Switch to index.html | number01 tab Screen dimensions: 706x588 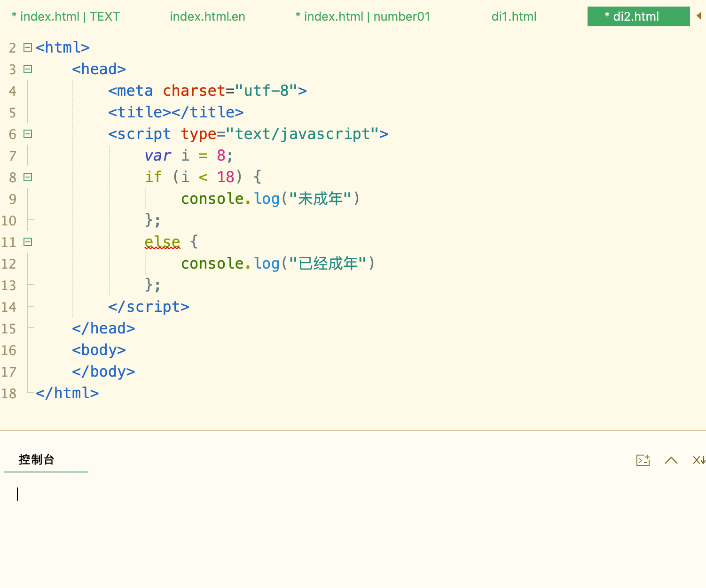click(x=363, y=16)
